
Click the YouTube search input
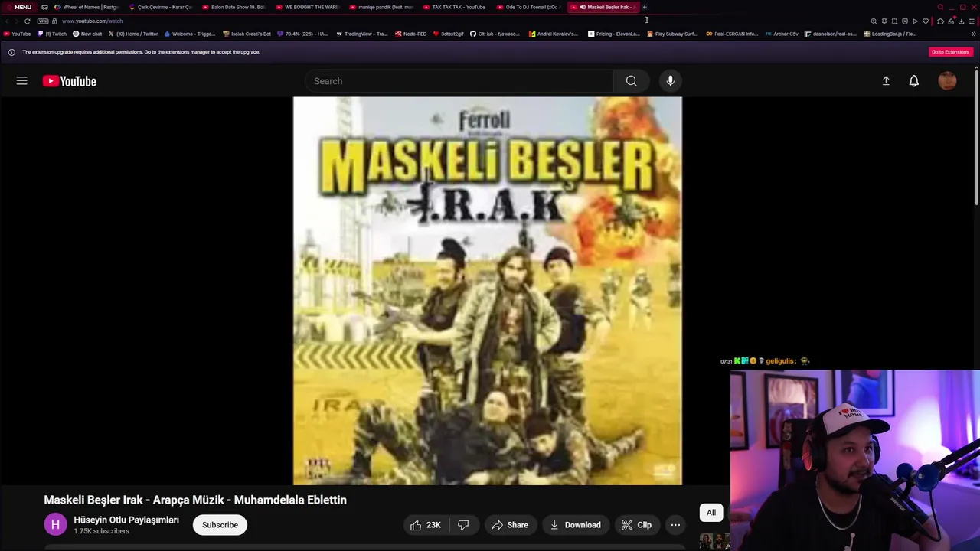tap(459, 81)
